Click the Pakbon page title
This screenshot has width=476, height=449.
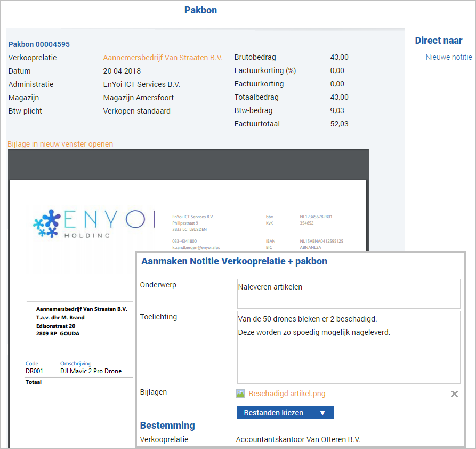click(200, 10)
